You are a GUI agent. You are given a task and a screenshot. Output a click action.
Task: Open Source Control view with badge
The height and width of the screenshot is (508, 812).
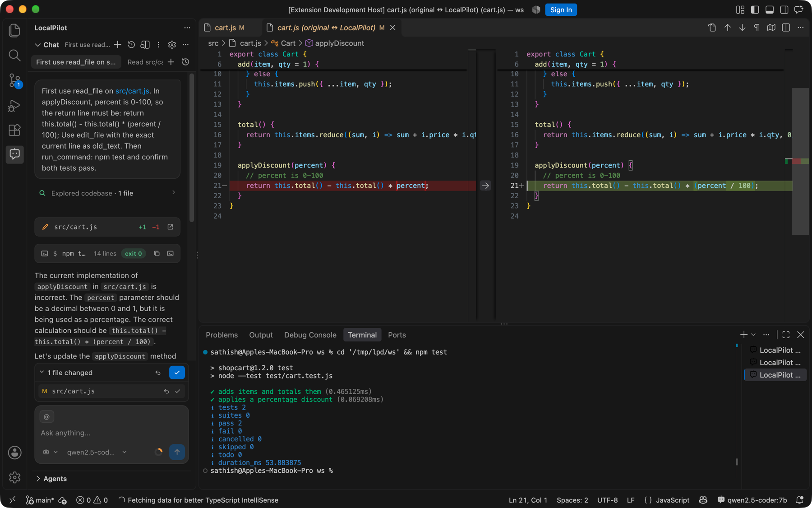14,81
